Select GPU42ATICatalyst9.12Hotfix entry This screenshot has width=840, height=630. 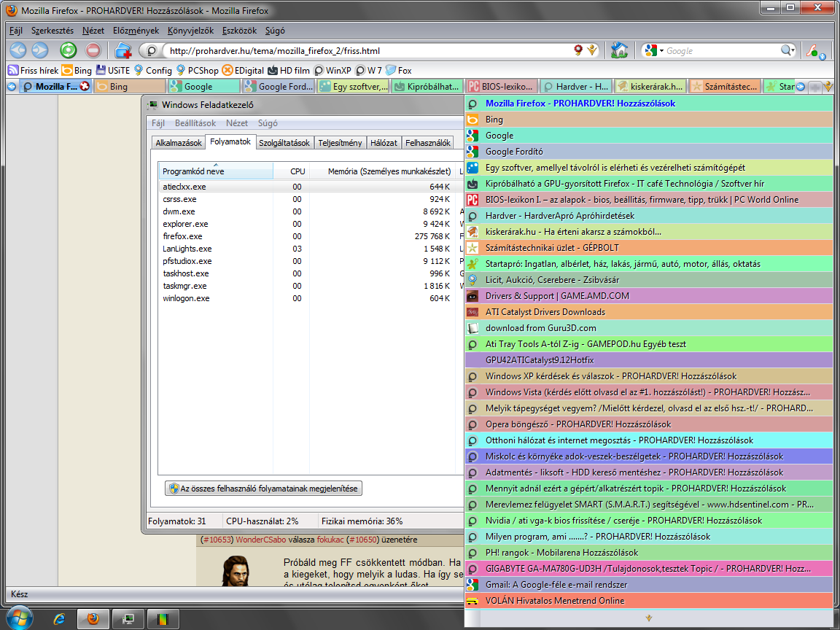(649, 360)
